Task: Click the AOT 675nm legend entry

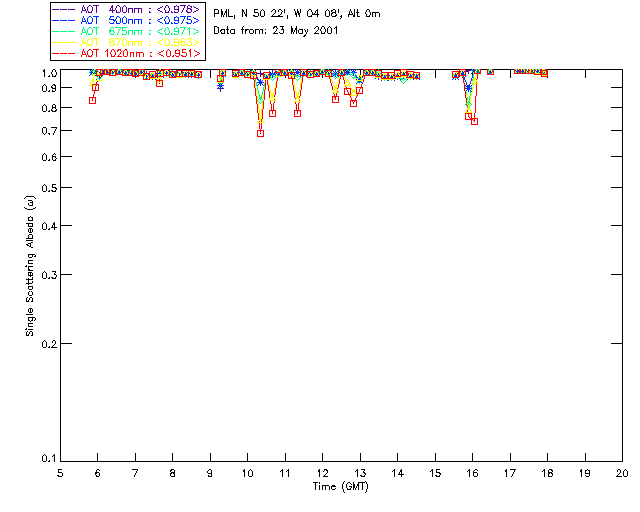Action: 127,31
